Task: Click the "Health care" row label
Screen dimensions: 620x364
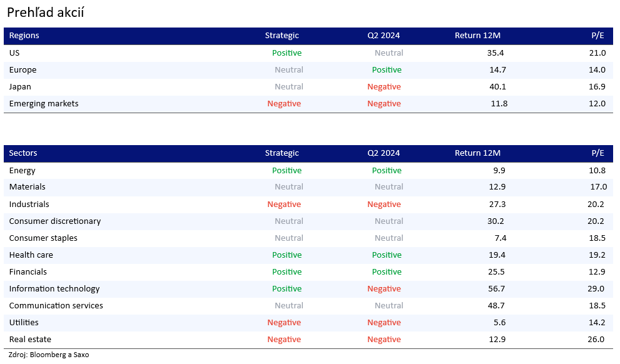Action: click(x=31, y=255)
